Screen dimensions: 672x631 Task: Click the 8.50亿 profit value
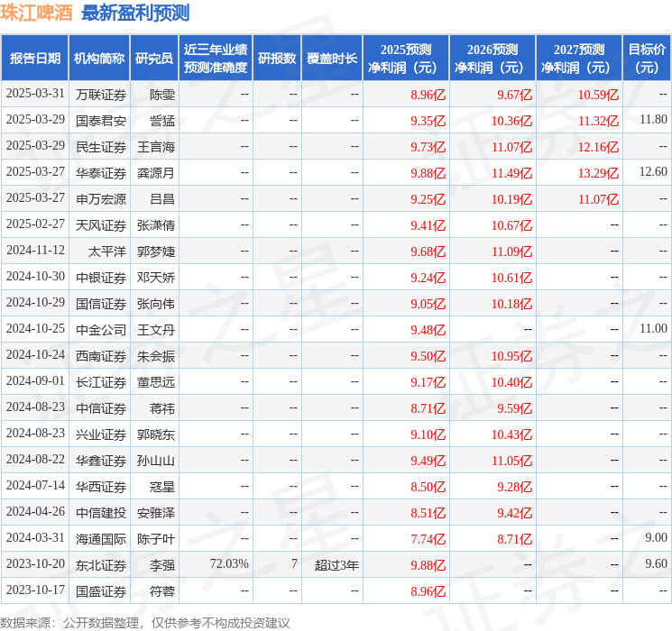coord(428,487)
